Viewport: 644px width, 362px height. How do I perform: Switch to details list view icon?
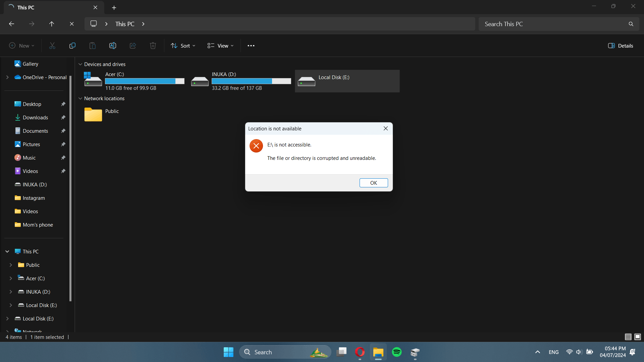point(628,337)
